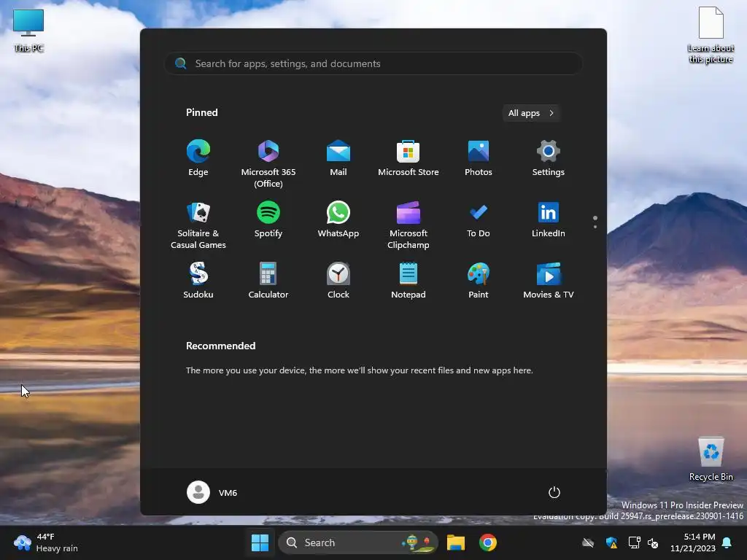Go to next pinned apps page dot
Screen dimensions: 747x560
click(595, 227)
